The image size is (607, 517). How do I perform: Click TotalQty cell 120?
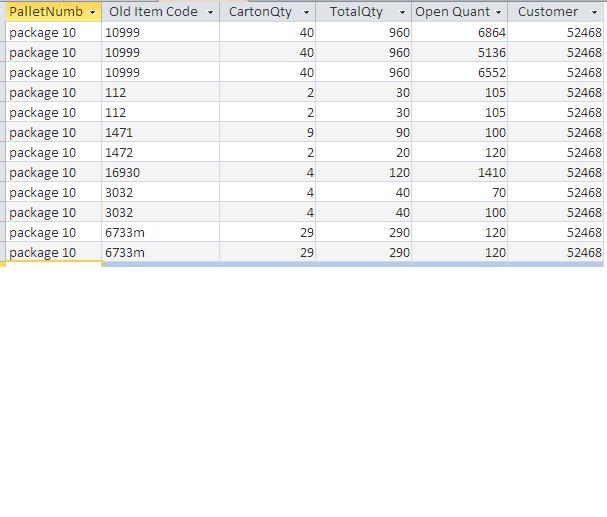(x=363, y=172)
